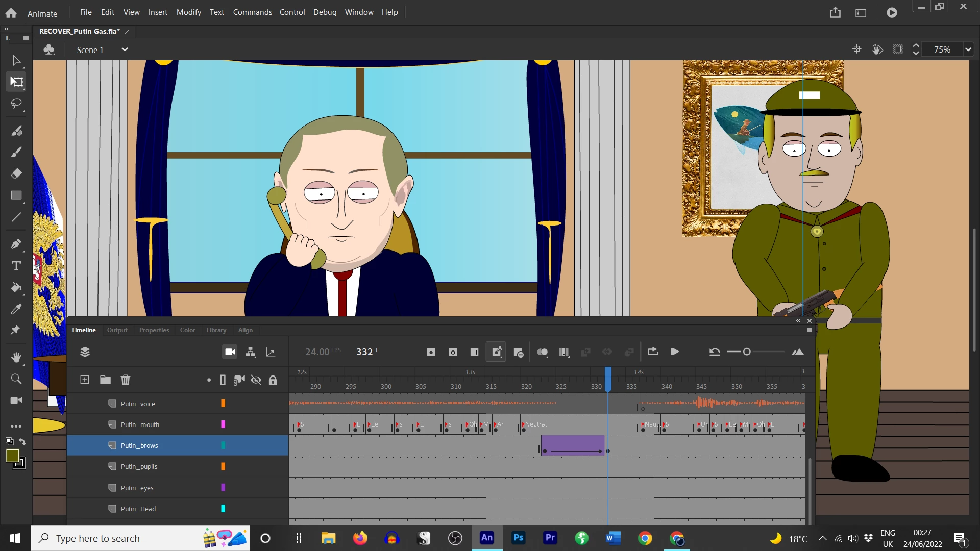Enable Onion Skin in the timeline

[542, 352]
